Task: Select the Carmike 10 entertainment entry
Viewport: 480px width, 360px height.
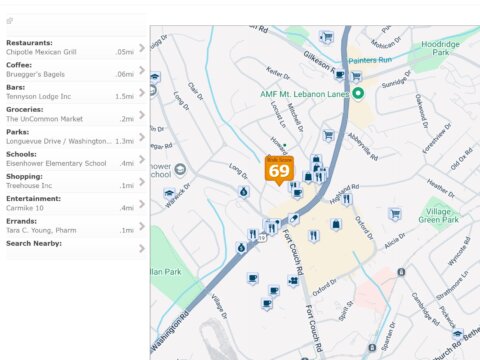Action: (x=25, y=208)
